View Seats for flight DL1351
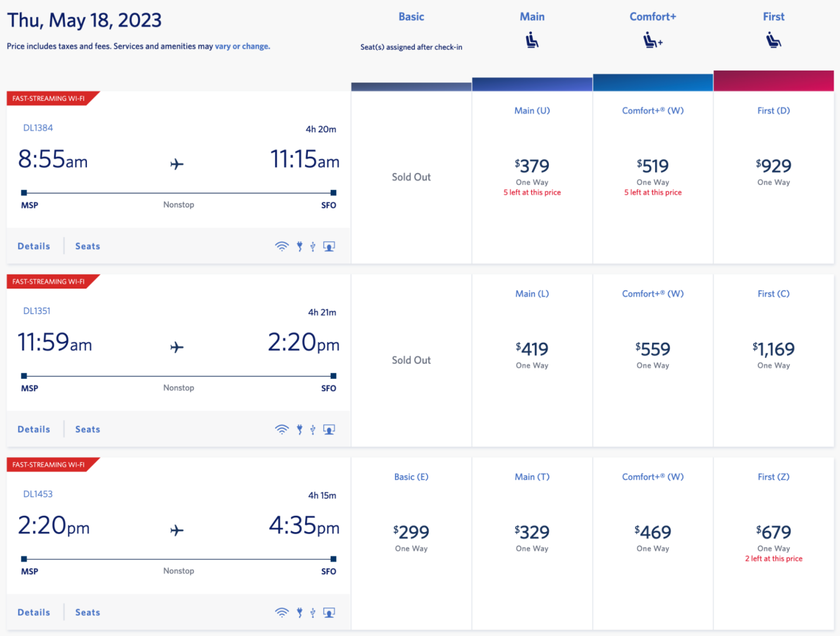 87,430
